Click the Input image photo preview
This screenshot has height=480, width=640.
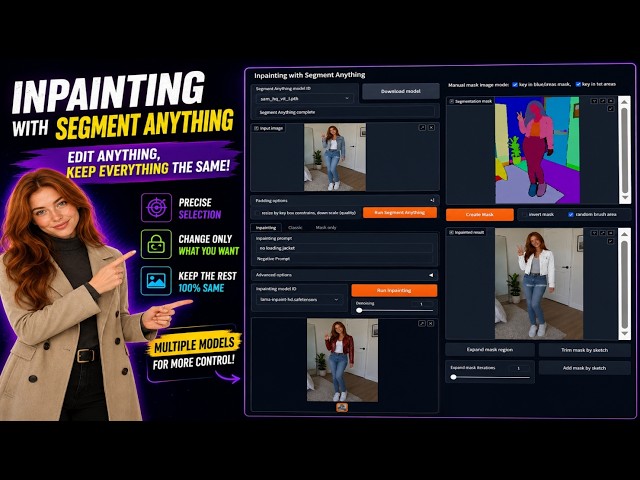click(335, 157)
